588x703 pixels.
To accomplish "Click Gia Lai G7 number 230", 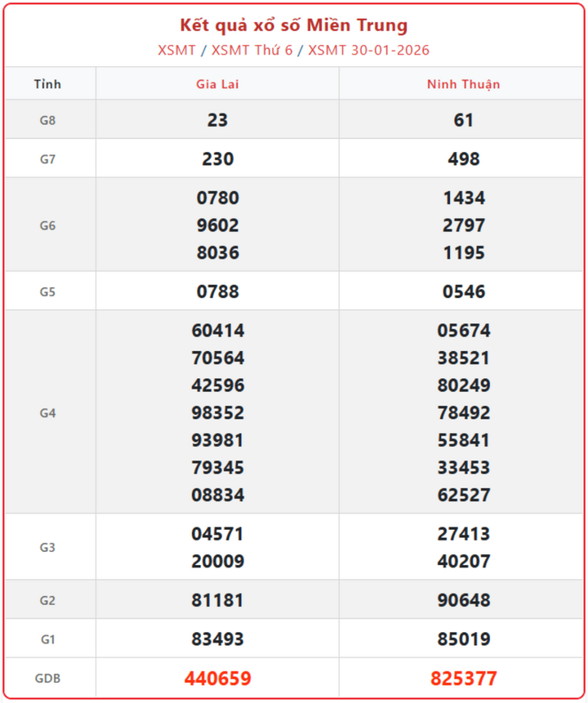I will click(217, 159).
